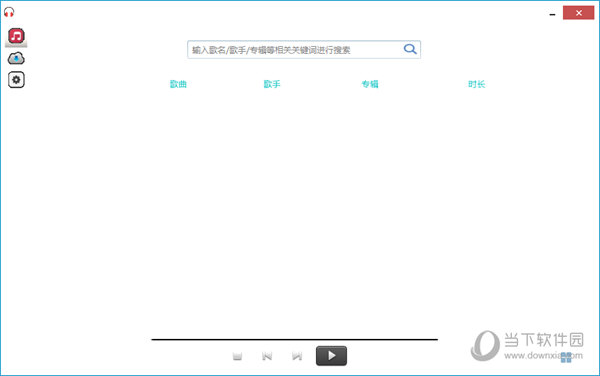Viewport: 600px width, 376px height.
Task: Click the 当下软件园 watermark logo
Action: 485,345
